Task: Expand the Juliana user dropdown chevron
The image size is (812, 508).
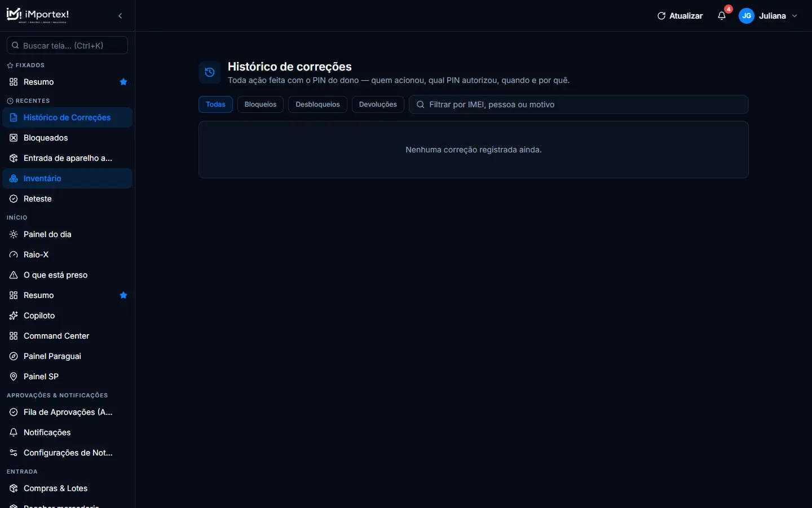Action: (x=795, y=16)
